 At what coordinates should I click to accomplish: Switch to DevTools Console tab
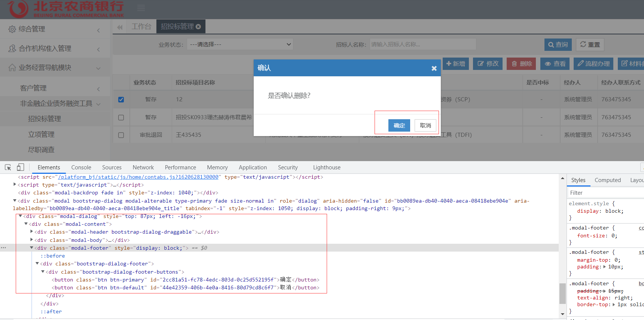click(x=81, y=167)
